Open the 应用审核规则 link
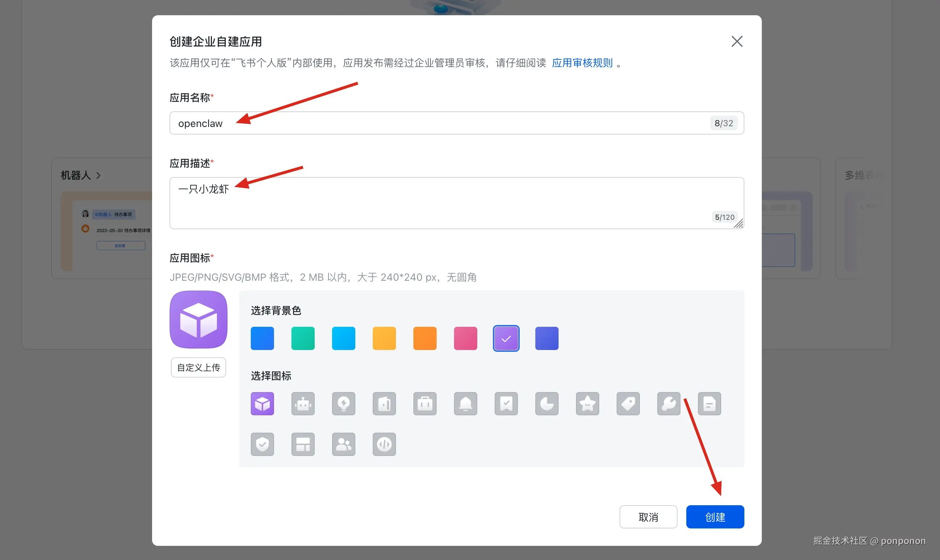Viewport: 940px width, 560px height. (582, 63)
